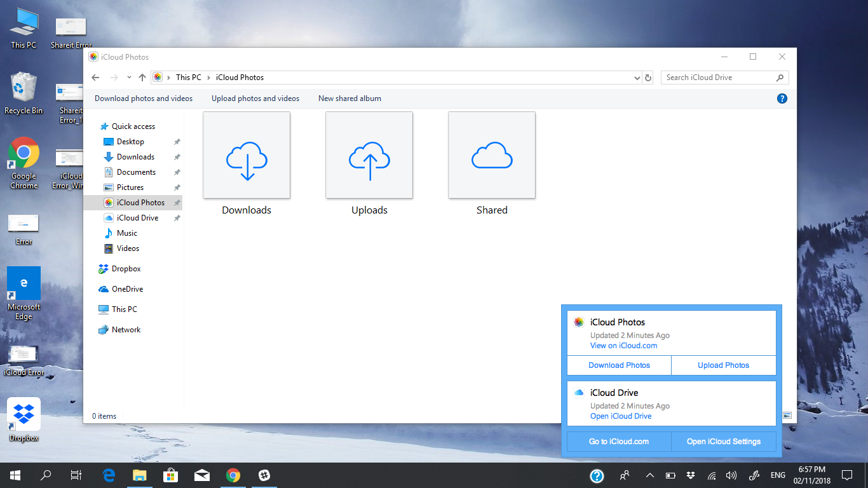Click View on iCloud.com link
The height and width of the screenshot is (488, 868).
pos(623,346)
